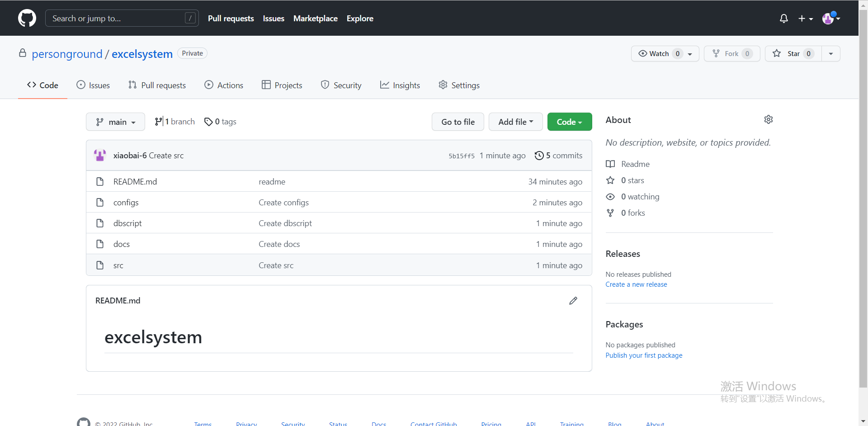Open the main branch selector dropdown
The height and width of the screenshot is (426, 868).
click(x=115, y=122)
